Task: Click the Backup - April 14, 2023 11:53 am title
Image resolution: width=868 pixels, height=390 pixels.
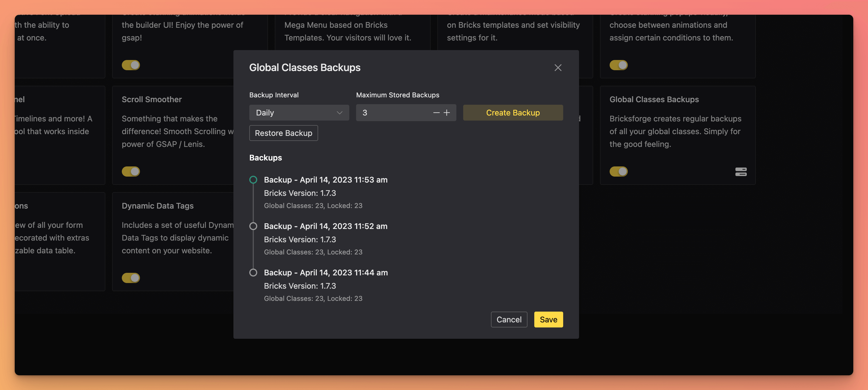Action: (x=326, y=180)
